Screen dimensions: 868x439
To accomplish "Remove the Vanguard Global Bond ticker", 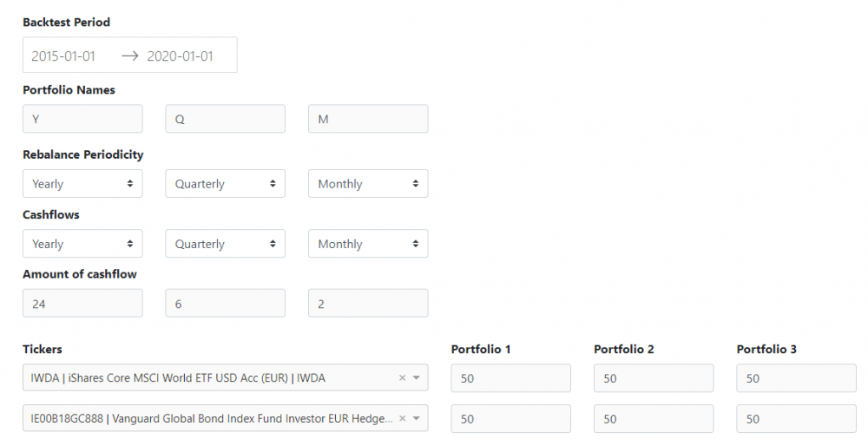I will 402,419.
